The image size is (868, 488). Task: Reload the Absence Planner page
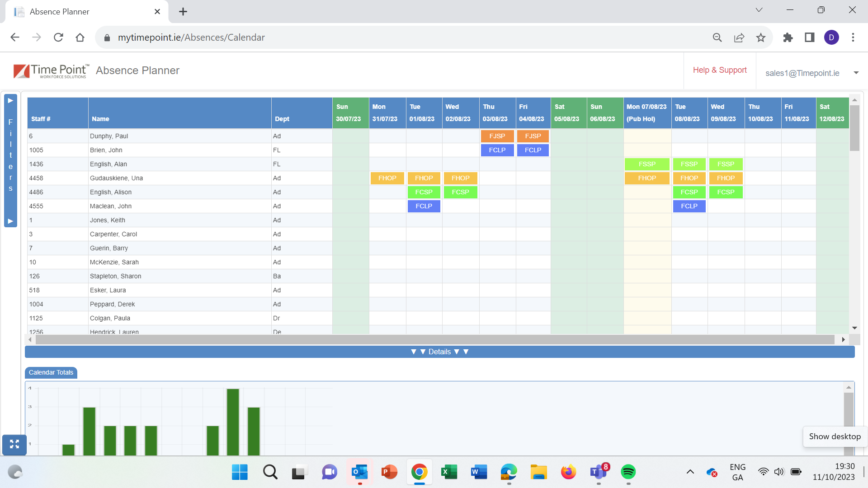click(58, 38)
